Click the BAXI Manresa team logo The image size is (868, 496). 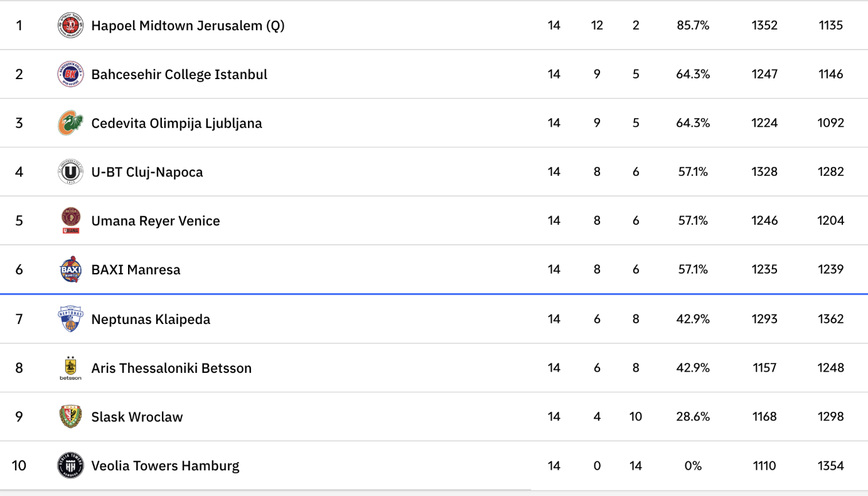click(70, 270)
